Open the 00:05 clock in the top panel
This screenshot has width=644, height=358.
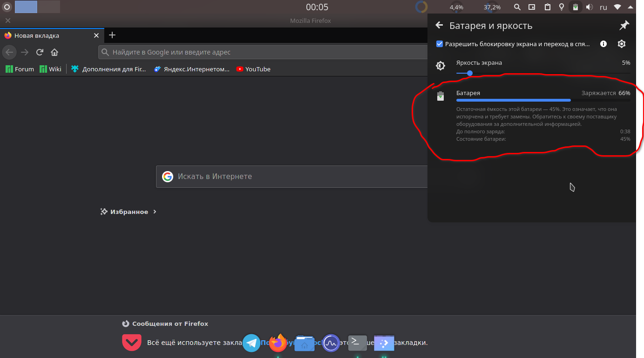[317, 7]
